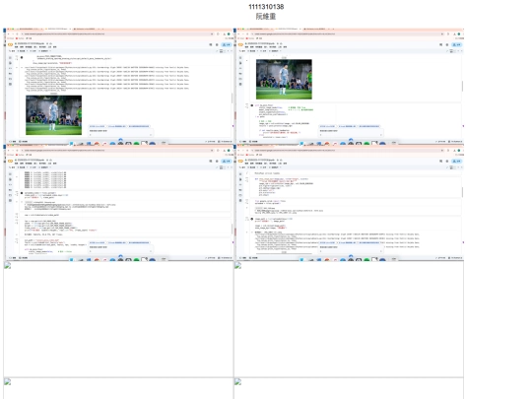
Task: Click the soccer player photo in top-right screenshot
Action: click(284, 80)
